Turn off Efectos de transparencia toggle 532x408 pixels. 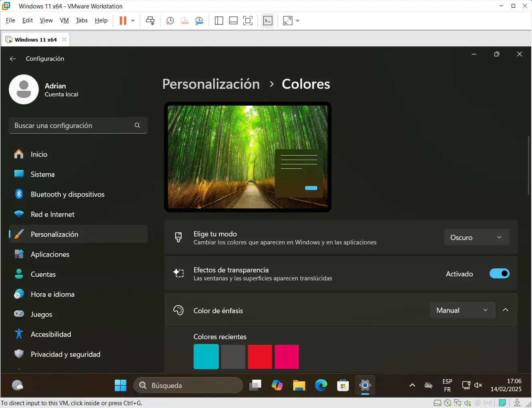pos(499,274)
